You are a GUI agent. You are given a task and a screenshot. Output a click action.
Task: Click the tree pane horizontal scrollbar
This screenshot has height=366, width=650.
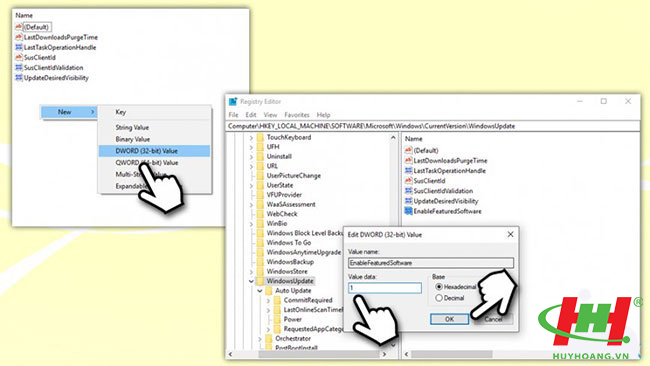tap(319, 354)
